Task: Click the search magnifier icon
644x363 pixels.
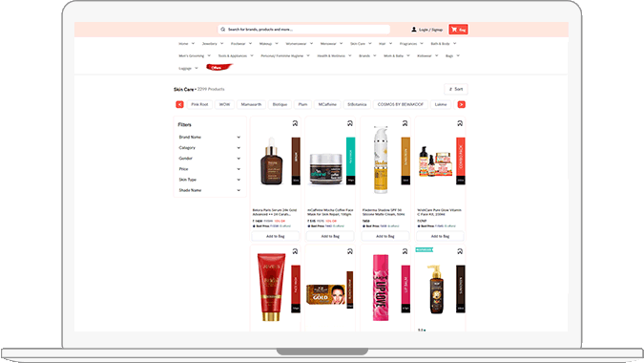Action: [222, 30]
